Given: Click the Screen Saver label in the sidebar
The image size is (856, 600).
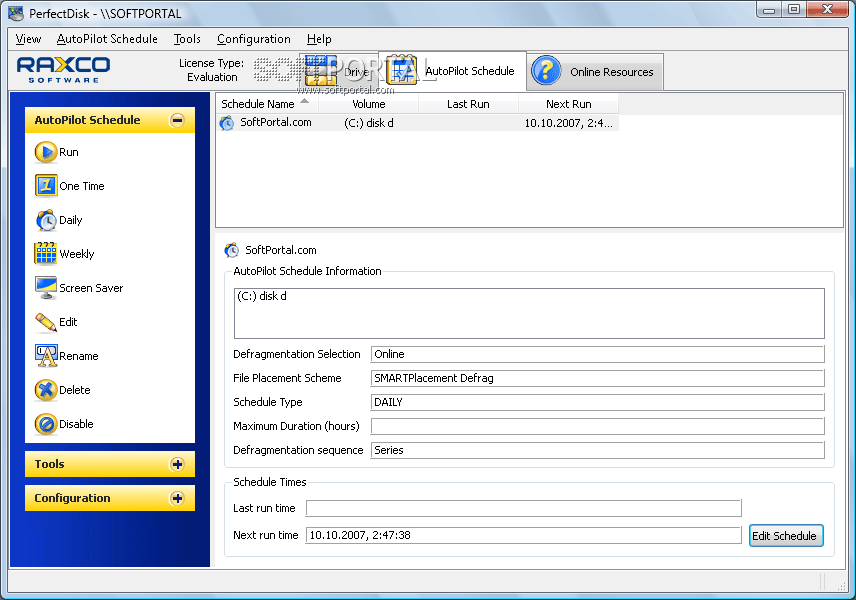Looking at the screenshot, I should 91,288.
